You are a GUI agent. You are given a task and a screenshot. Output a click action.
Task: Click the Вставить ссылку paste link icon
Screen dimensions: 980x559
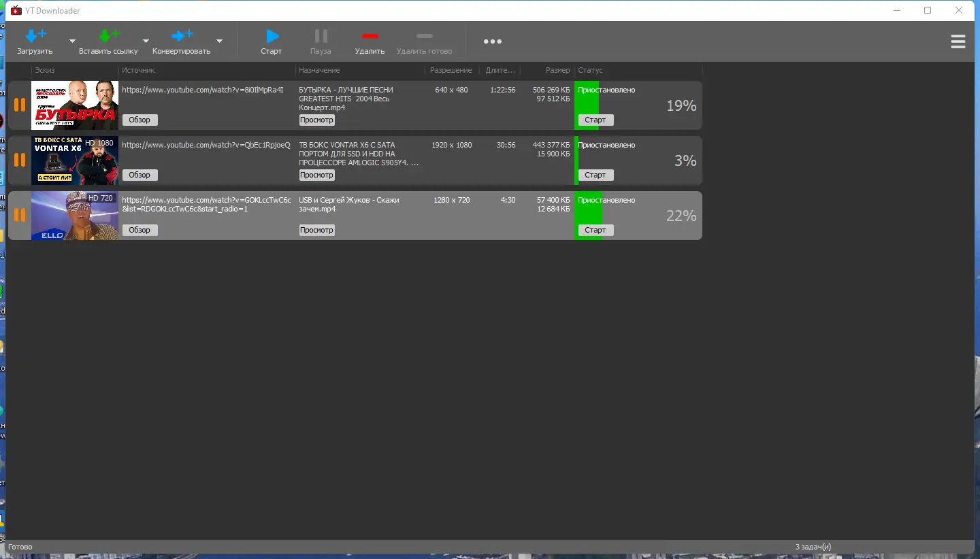pos(108,36)
